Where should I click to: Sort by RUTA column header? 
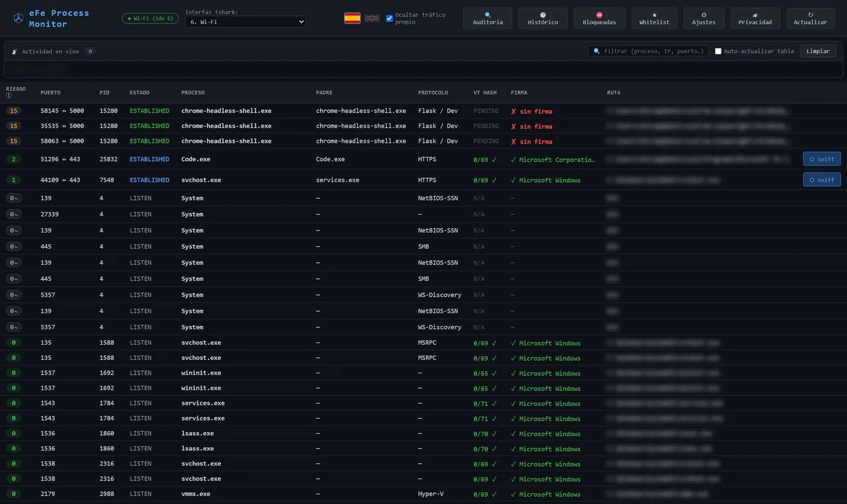point(613,93)
